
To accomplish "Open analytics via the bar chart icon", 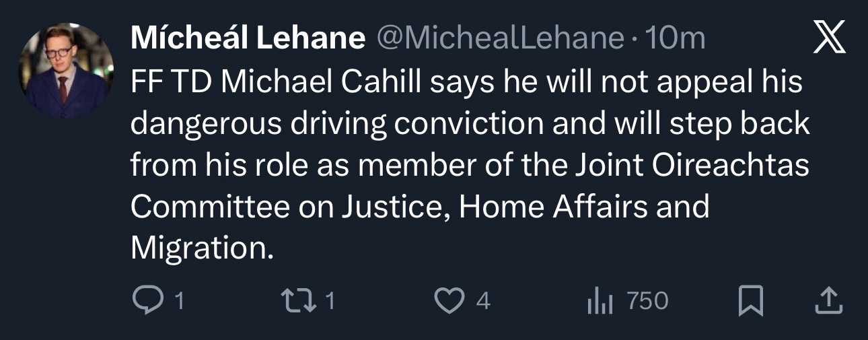I will (x=599, y=301).
